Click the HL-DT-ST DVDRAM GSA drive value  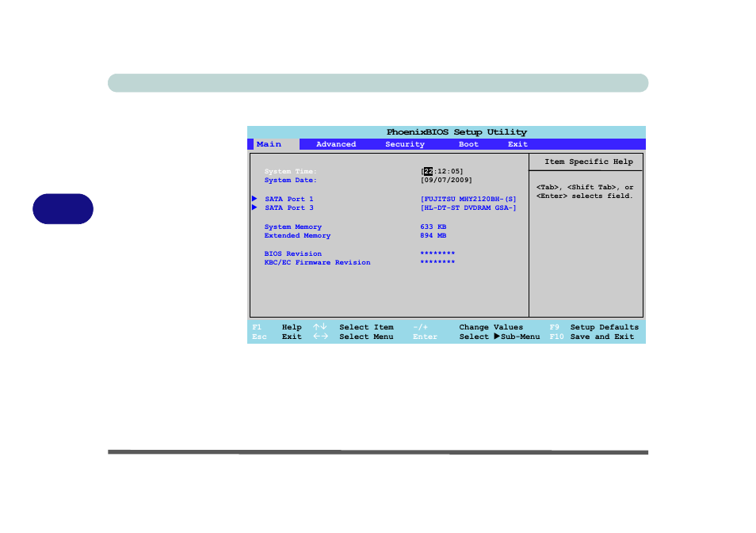pyautogui.click(x=468, y=207)
